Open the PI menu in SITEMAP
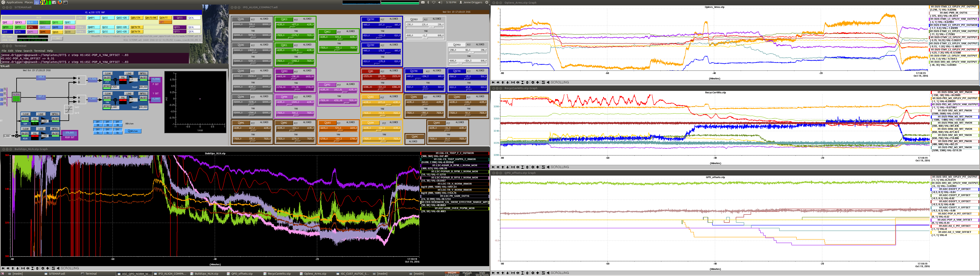This screenshot has width=980, height=276. pyautogui.click(x=166, y=22)
